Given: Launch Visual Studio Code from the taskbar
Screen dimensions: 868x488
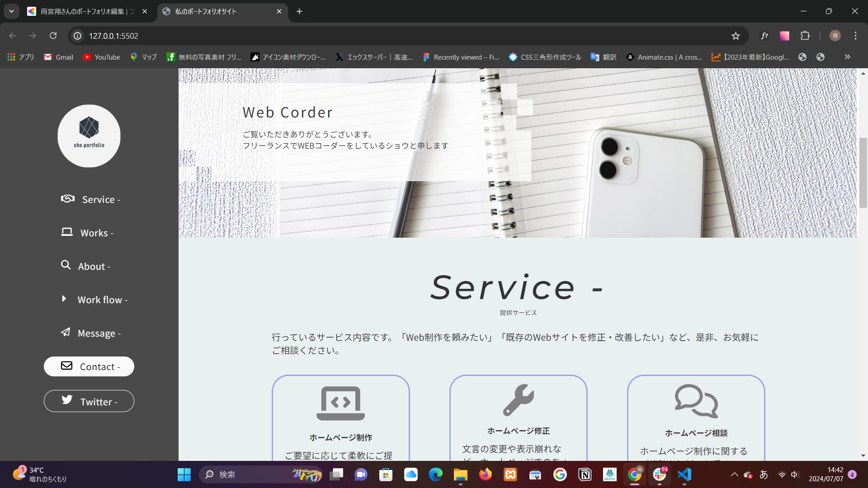Looking at the screenshot, I should pyautogui.click(x=684, y=475).
